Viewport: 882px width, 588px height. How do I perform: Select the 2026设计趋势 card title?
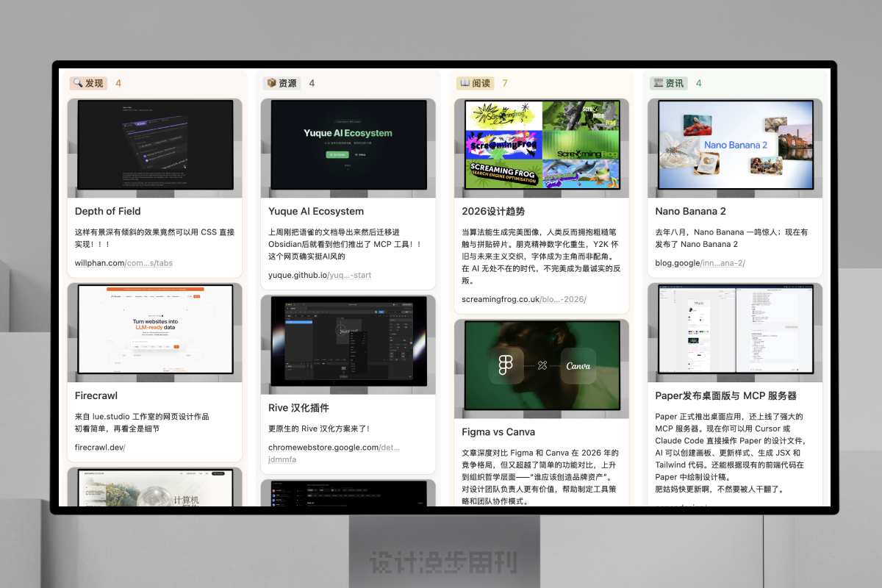[493, 211]
